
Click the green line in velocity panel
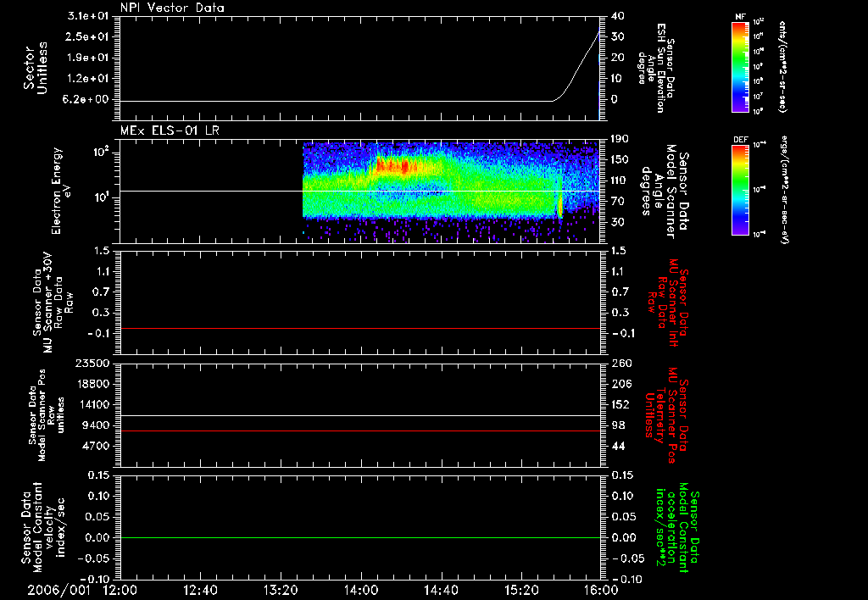(x=359, y=537)
